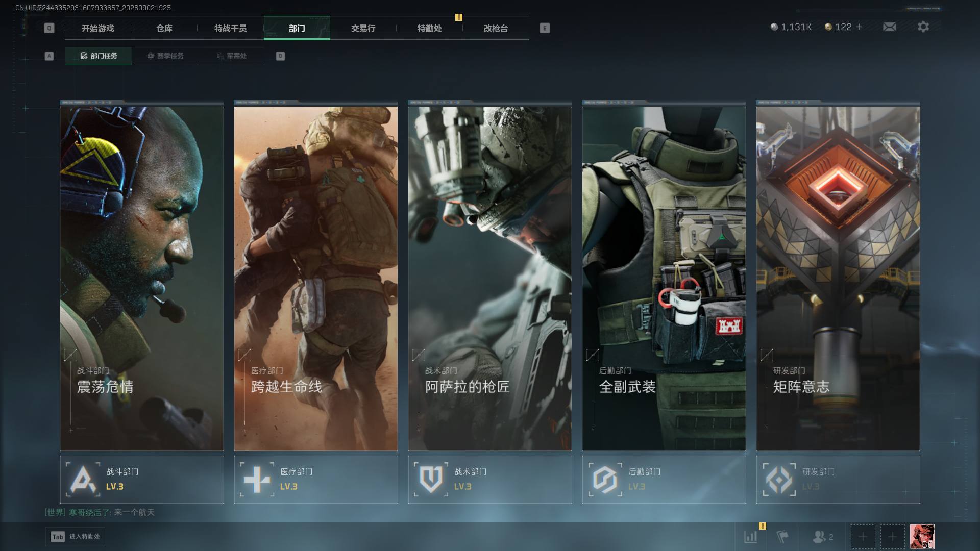Switch to the 赛季任务 sub-tab

click(x=165, y=56)
